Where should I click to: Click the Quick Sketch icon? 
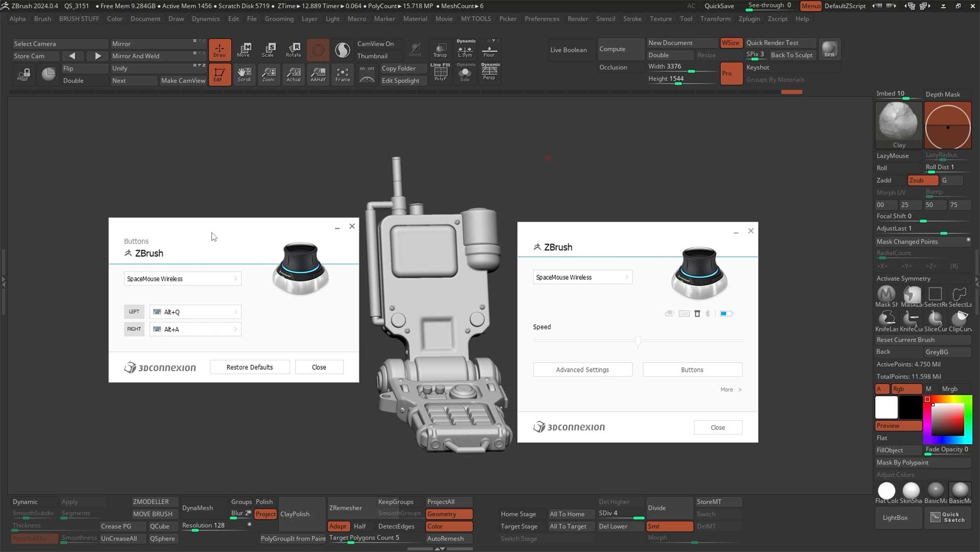pyautogui.click(x=947, y=517)
